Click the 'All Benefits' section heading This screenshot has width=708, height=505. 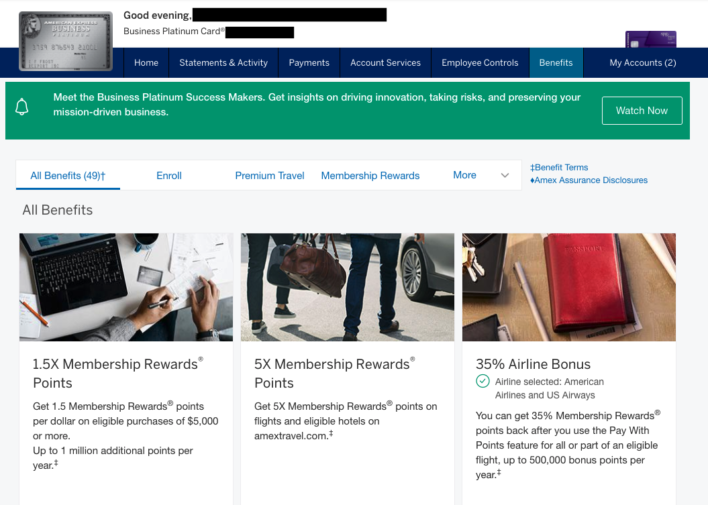tap(57, 210)
